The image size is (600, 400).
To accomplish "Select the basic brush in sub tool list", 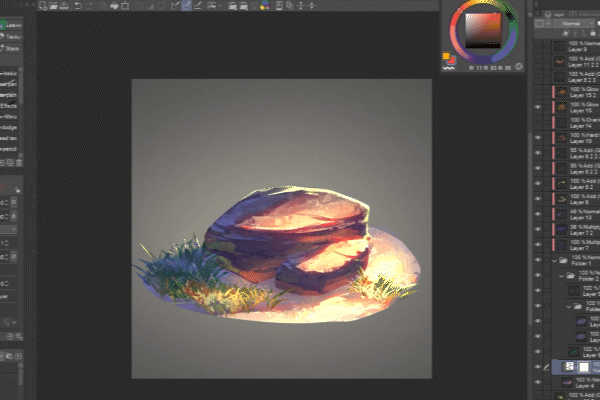I will [8, 73].
